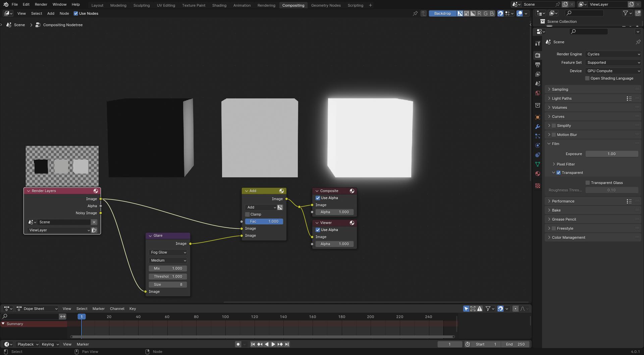The height and width of the screenshot is (355, 644).
Task: Toggle Use Alpha in the Viewer node
Action: pyautogui.click(x=318, y=230)
